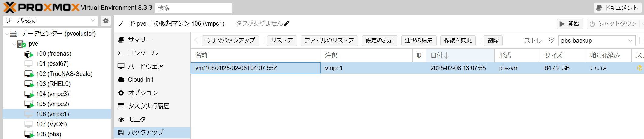Click the yellow verify state icon
The image size is (644, 139).
click(639, 68)
